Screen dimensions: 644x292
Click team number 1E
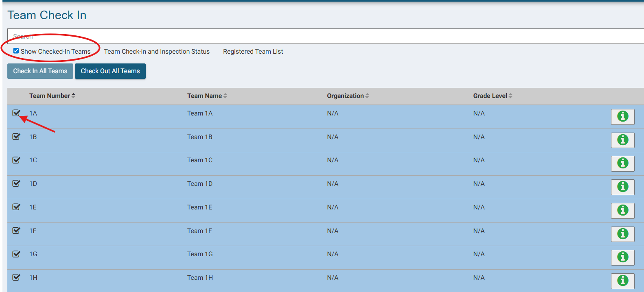coord(33,207)
